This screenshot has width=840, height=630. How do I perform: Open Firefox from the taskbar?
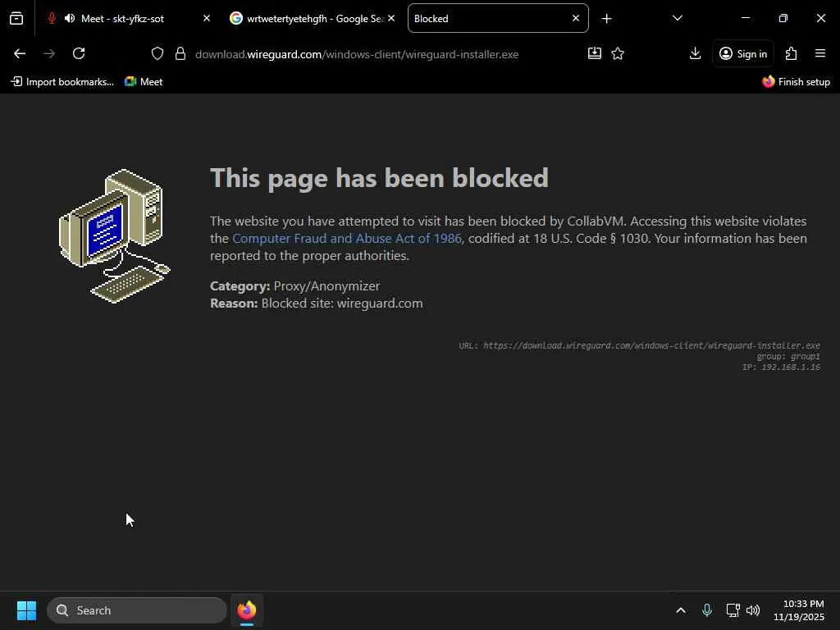click(x=246, y=610)
